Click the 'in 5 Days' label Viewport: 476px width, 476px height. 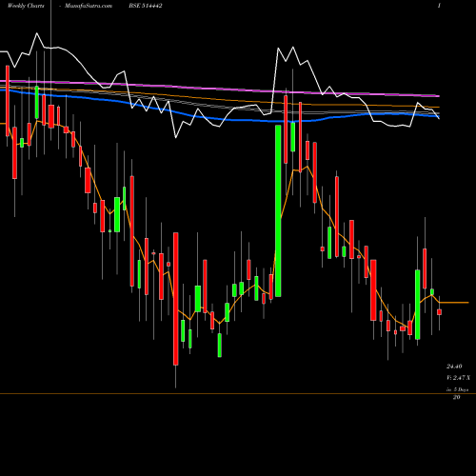[x=457, y=389]
